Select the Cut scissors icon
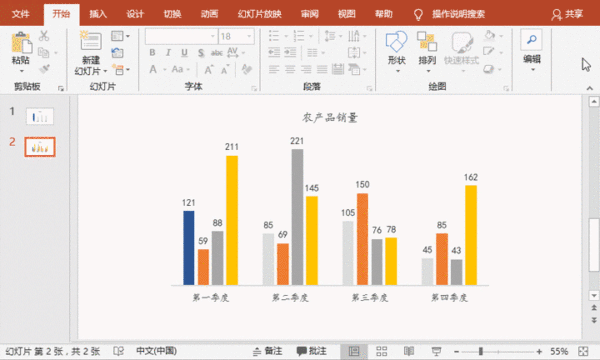Image resolution: width=600 pixels, height=360 pixels. pyautogui.click(x=44, y=36)
